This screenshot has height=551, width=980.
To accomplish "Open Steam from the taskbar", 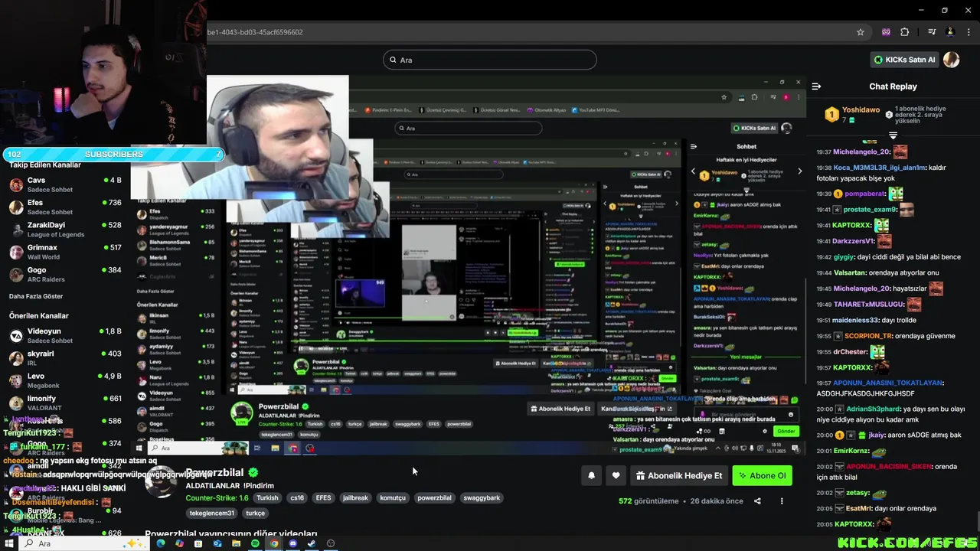I will coord(312,543).
